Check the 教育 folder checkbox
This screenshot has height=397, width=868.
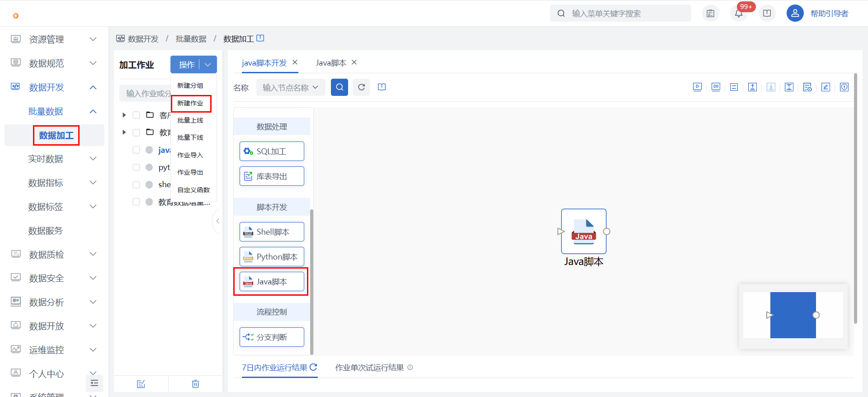(x=136, y=132)
